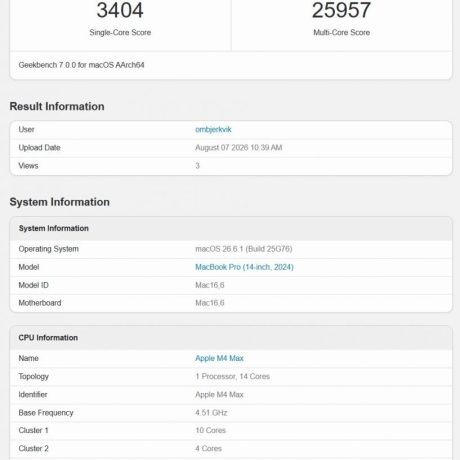
Task: Click the System Information table header
Action: (54, 228)
